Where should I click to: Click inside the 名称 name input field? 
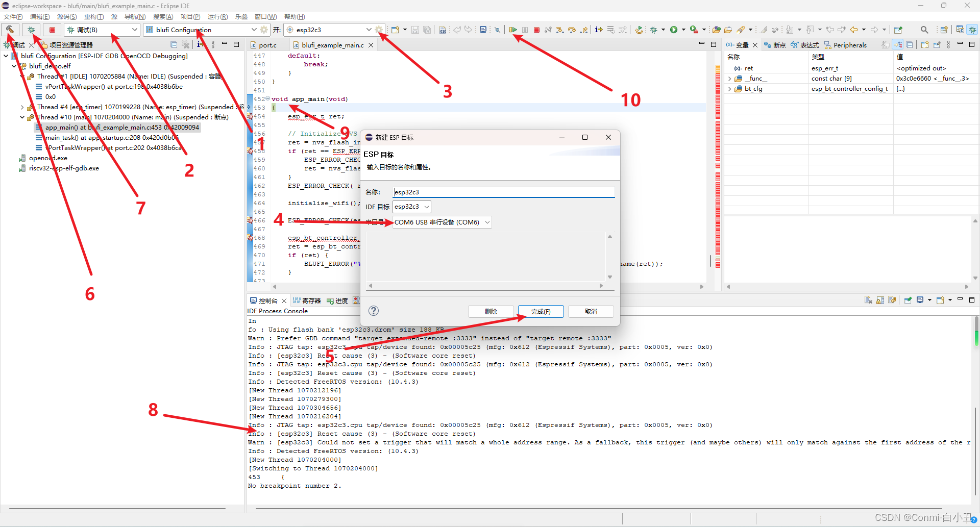pyautogui.click(x=503, y=192)
